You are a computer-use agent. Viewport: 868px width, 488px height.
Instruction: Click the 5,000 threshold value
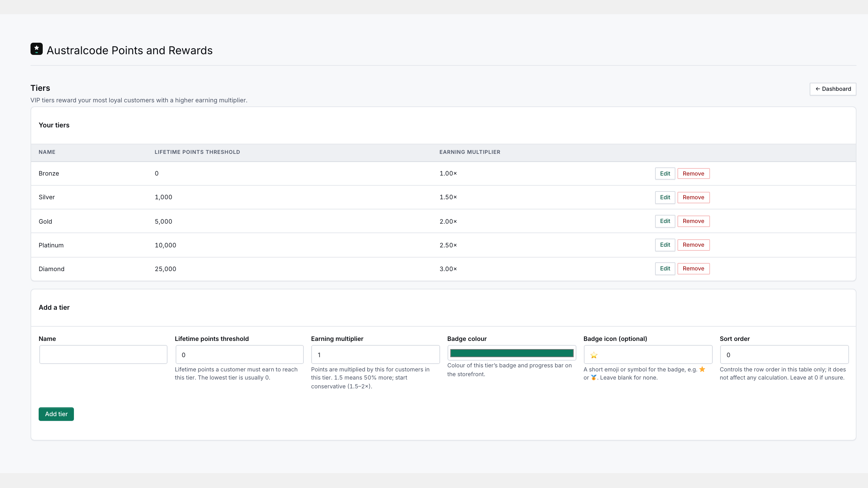163,221
